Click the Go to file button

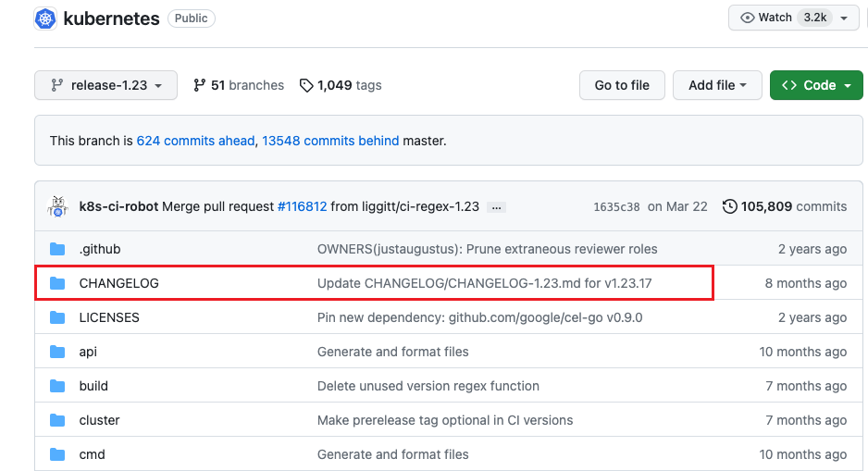click(622, 85)
